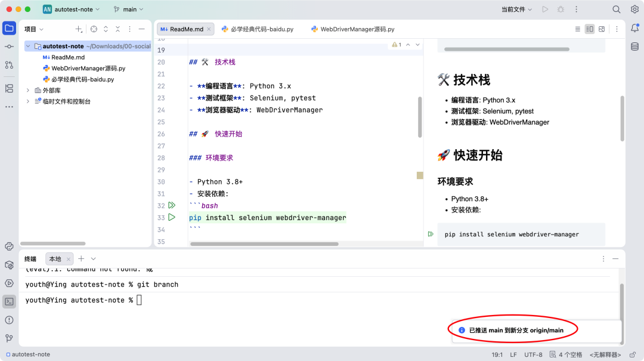The image size is (644, 361).
Task: Add new file in project panel
Action: (79, 29)
